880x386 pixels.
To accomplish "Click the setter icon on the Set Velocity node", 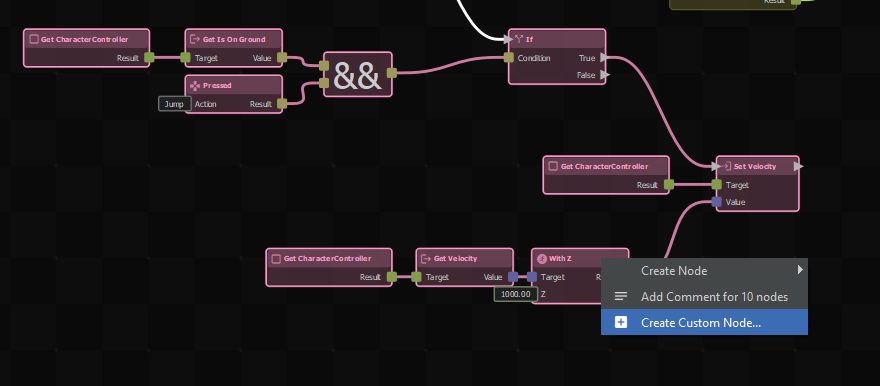I will click(727, 167).
